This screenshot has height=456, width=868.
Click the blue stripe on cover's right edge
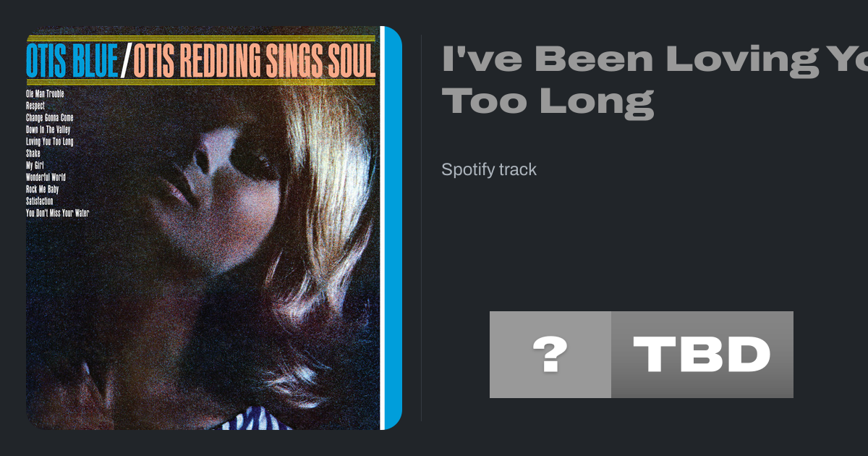point(391,232)
